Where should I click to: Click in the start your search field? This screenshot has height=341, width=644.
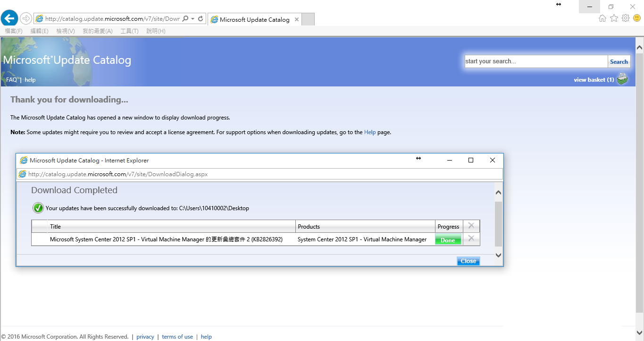coord(536,61)
